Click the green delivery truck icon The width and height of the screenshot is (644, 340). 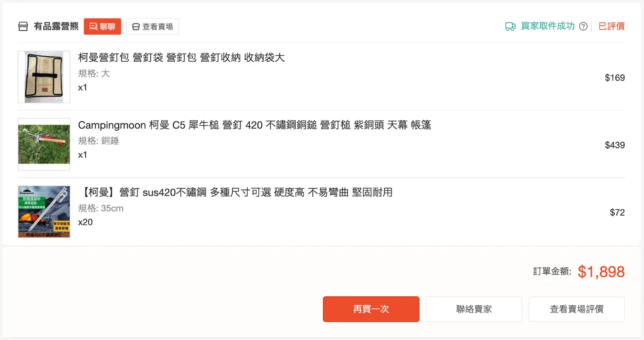510,27
